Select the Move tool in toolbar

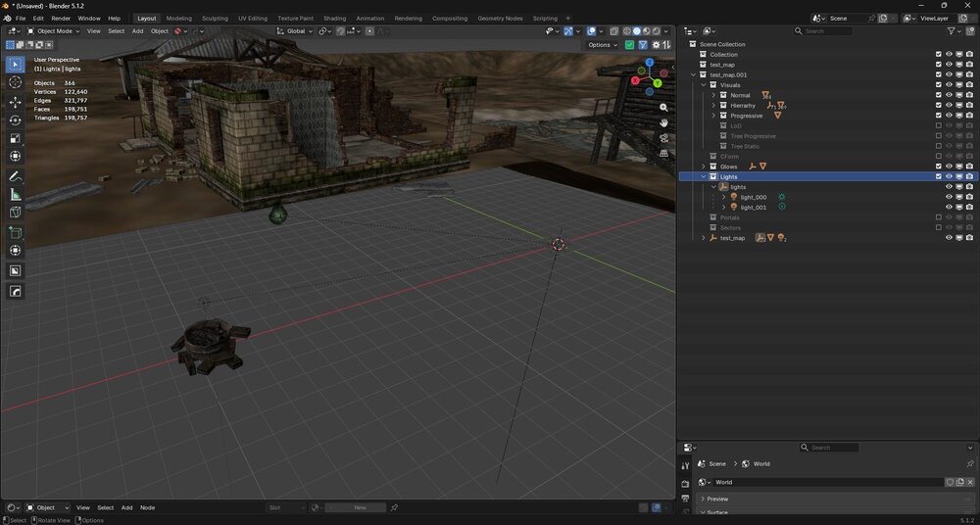[16, 102]
